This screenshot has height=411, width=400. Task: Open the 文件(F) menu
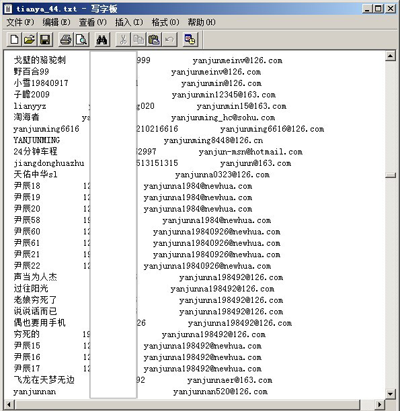coord(20,22)
